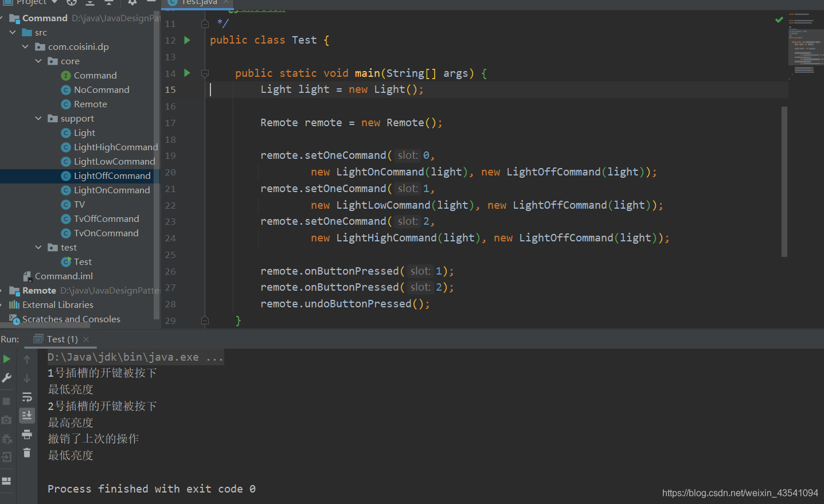
Task: Click 'remote.undoButtonPressed();' code line
Action: 345,304
